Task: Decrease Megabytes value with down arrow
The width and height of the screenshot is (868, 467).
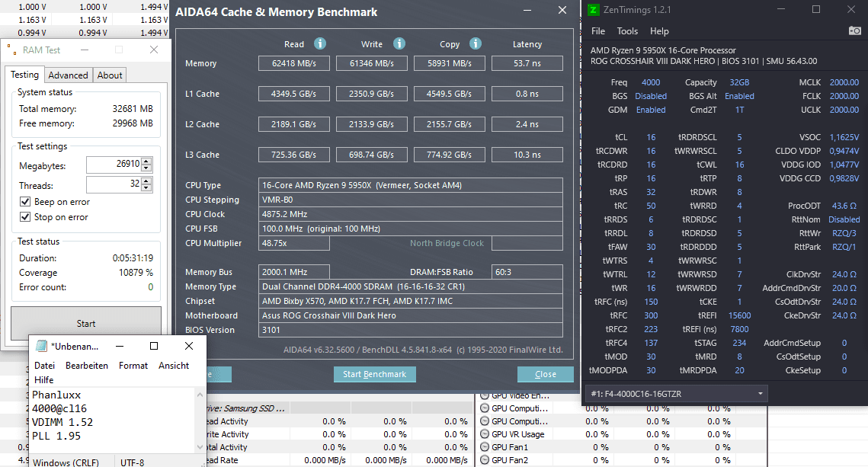Action: click(x=146, y=168)
